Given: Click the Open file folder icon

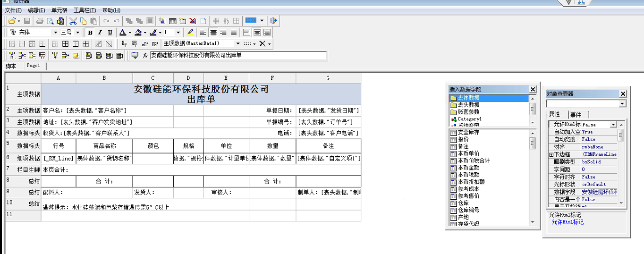Looking at the screenshot, I should click(12, 21).
